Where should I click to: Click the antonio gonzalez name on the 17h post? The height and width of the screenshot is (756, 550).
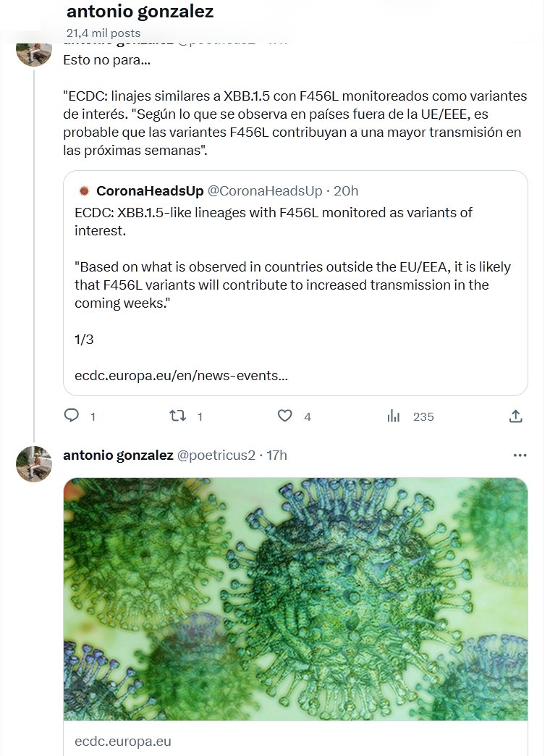coord(118,455)
